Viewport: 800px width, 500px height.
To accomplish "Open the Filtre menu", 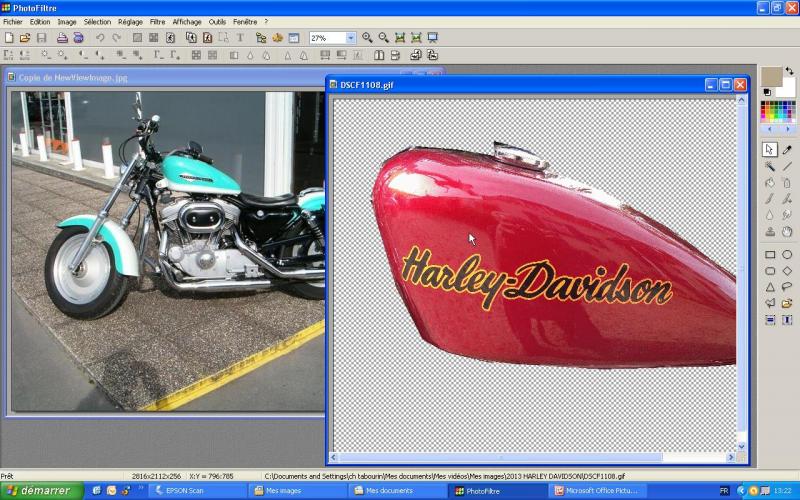I will pyautogui.click(x=158, y=22).
